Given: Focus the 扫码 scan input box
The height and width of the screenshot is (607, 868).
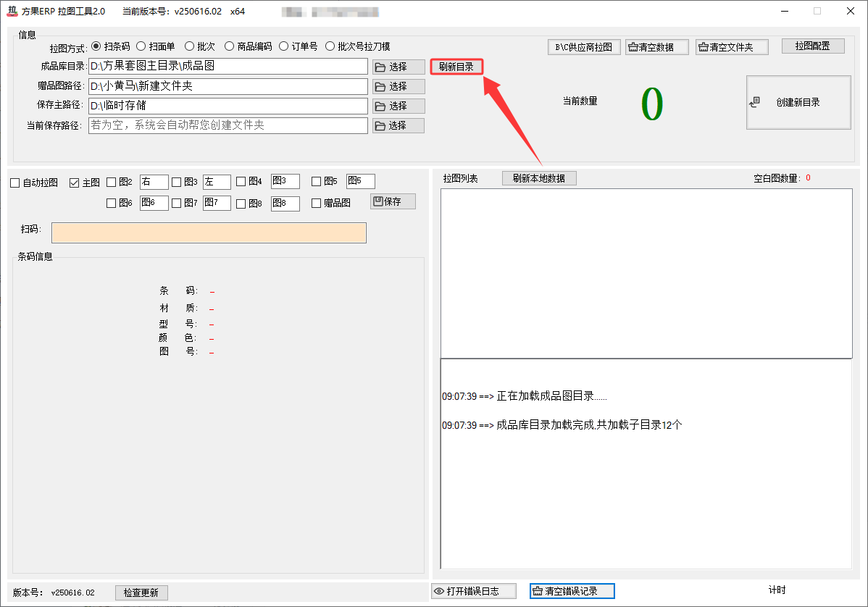Looking at the screenshot, I should coord(209,233).
